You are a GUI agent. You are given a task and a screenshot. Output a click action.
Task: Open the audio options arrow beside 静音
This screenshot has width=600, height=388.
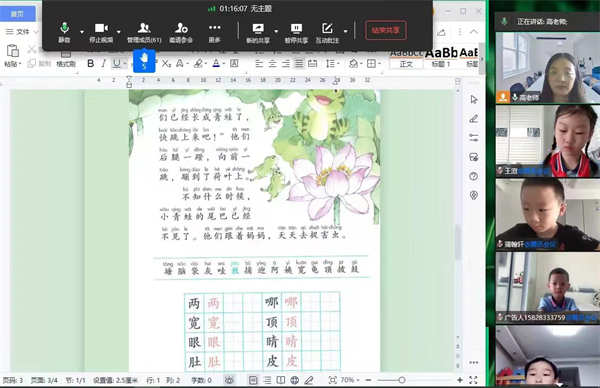pos(82,32)
